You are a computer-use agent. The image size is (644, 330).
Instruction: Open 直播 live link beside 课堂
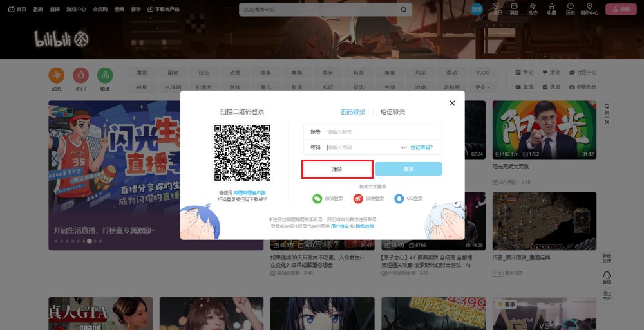(524, 87)
